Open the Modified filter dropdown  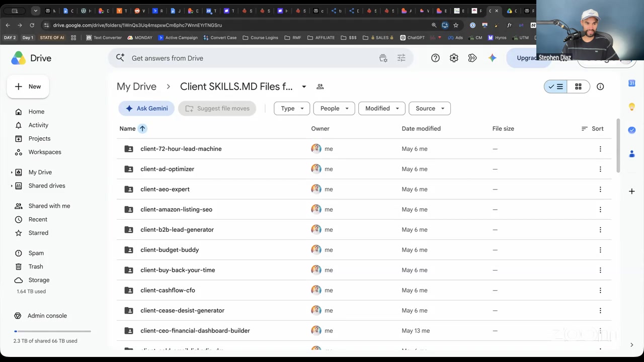pos(382,109)
